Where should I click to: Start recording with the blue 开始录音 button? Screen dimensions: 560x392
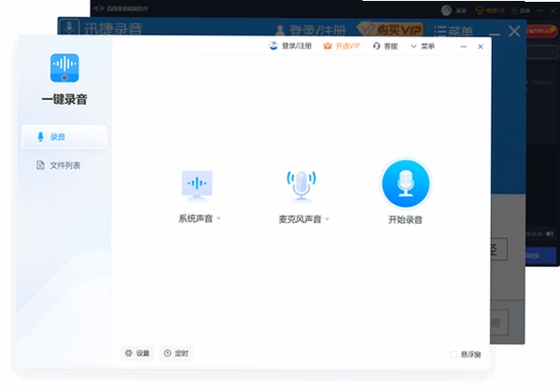[405, 184]
